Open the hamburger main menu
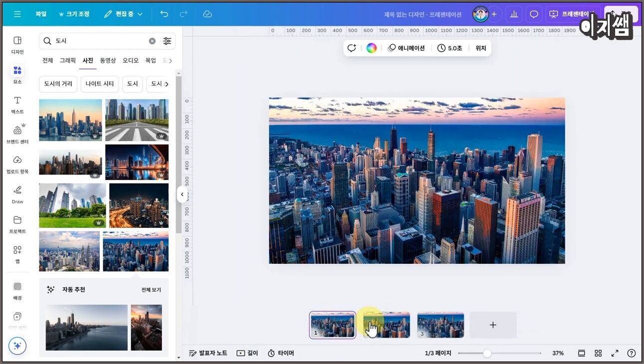The width and height of the screenshot is (644, 364). [x=17, y=14]
